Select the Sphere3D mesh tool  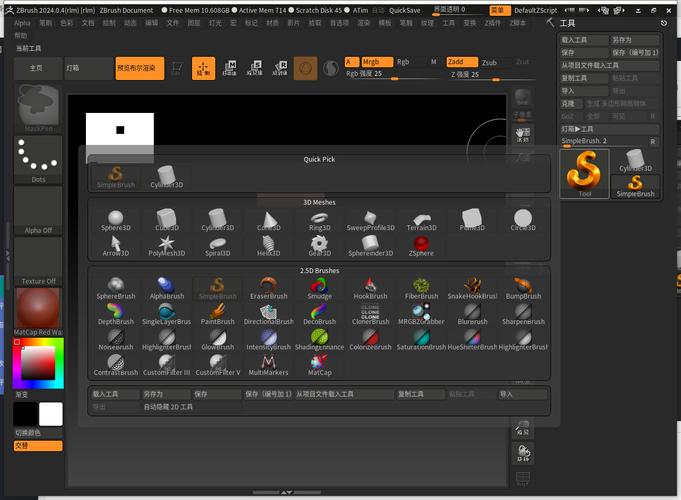pyautogui.click(x=115, y=220)
